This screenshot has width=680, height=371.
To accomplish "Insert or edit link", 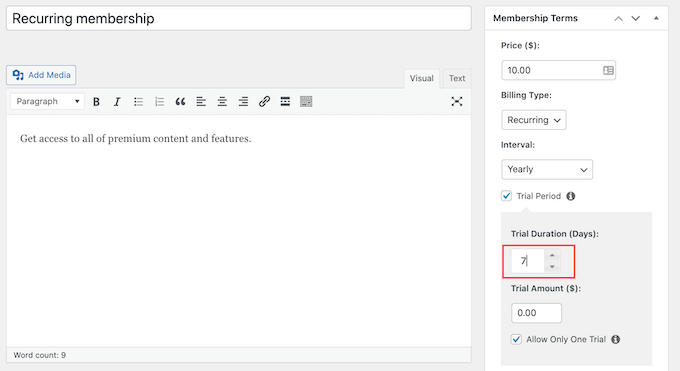I will coord(264,102).
